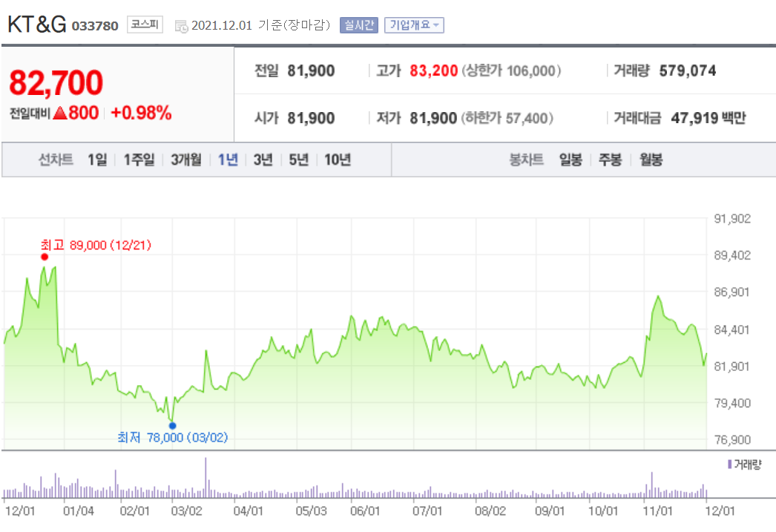Click the 코스피 market badge
776x532 pixels.
tap(145, 24)
